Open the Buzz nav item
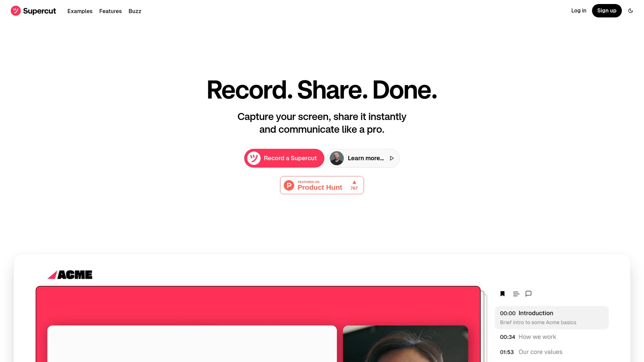 (x=135, y=11)
